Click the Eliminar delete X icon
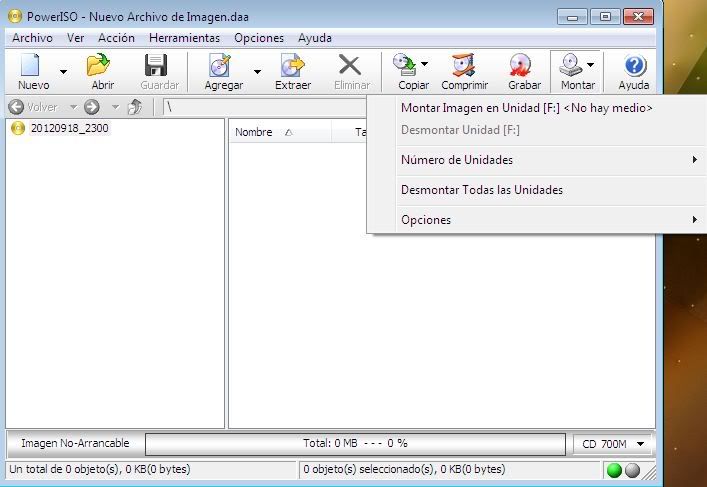 [x=350, y=65]
